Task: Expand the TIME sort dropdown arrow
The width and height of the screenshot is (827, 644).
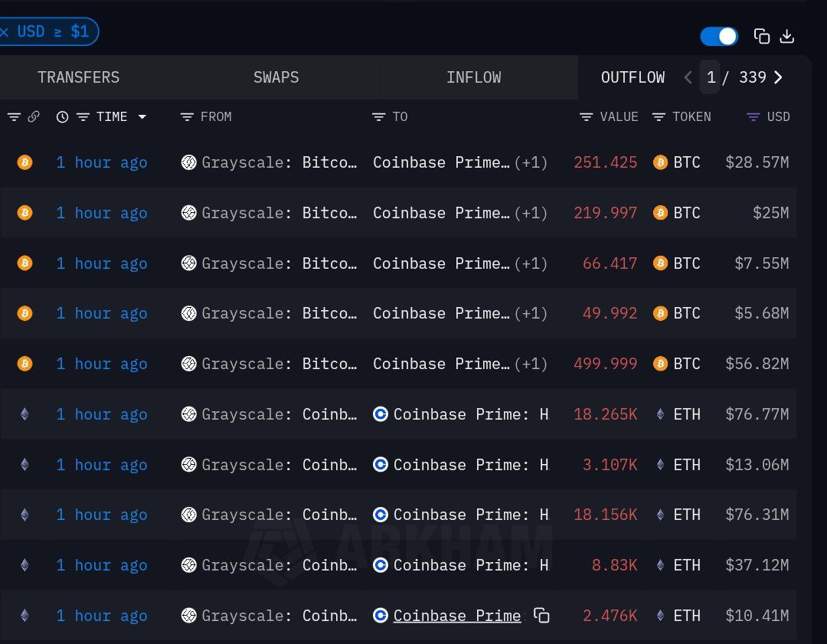Action: tap(142, 116)
